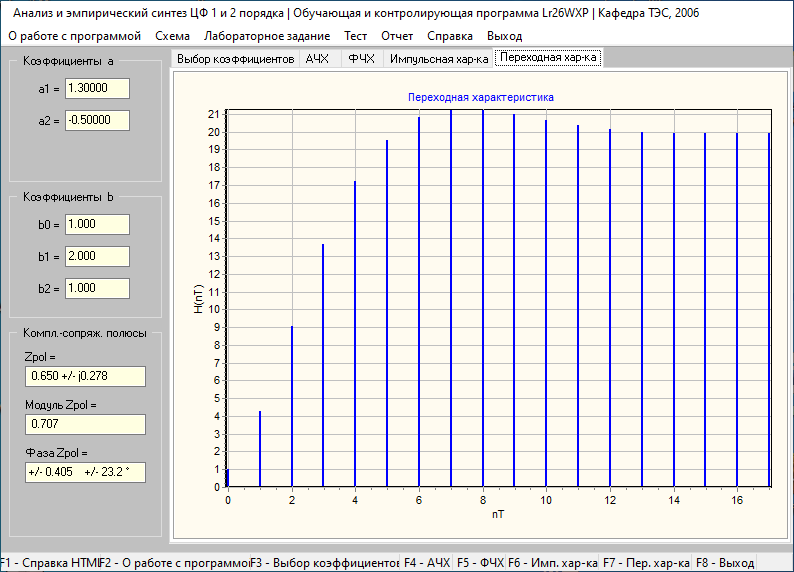
Task: Open the 'О работе с программой' menu
Action: coord(74,36)
